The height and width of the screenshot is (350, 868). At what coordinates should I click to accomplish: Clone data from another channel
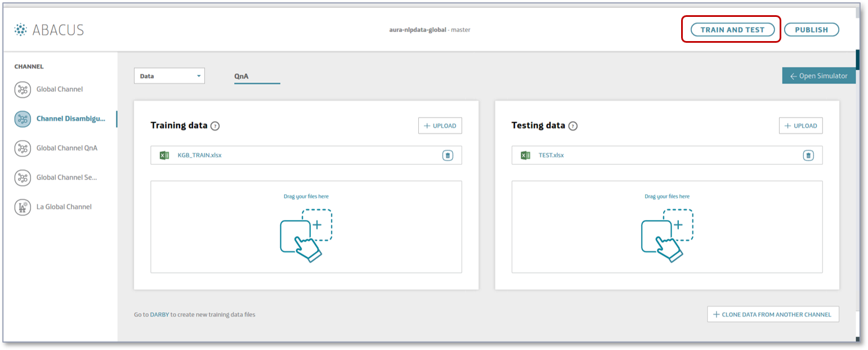(773, 315)
